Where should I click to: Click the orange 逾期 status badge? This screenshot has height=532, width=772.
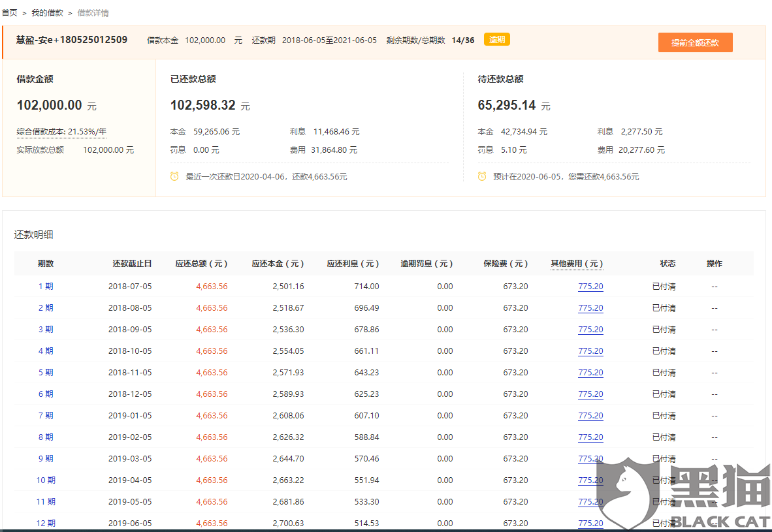tap(497, 39)
